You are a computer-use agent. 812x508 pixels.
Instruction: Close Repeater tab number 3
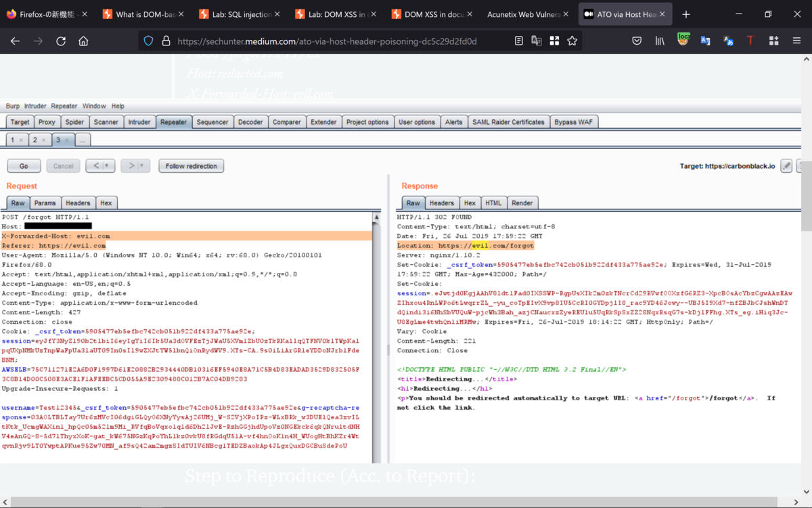[x=66, y=140]
